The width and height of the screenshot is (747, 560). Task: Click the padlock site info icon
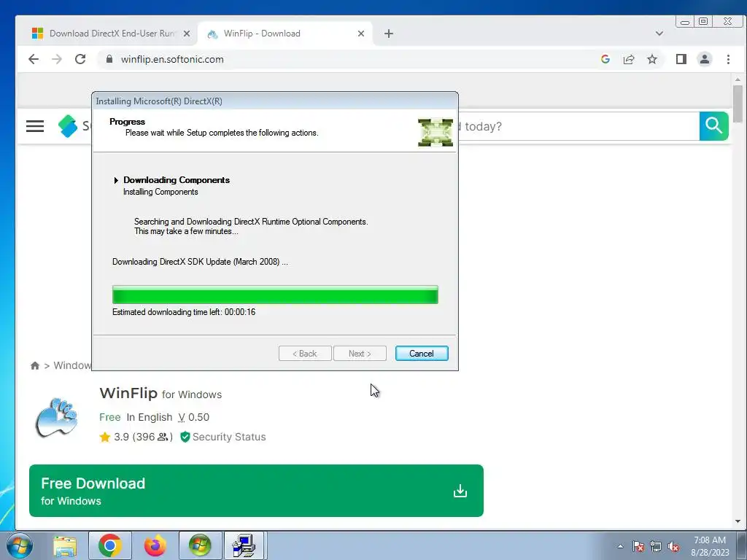[109, 59]
